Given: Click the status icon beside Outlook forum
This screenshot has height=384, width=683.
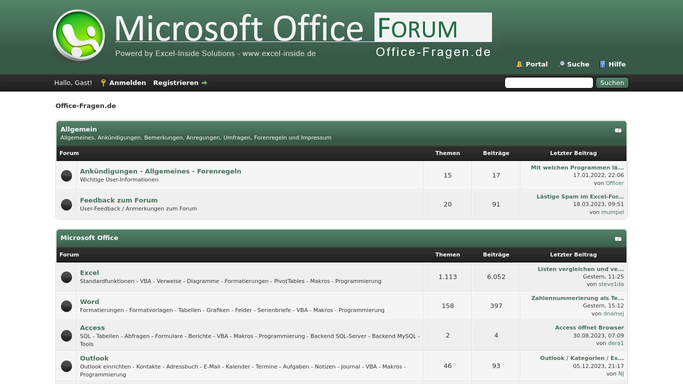Looking at the screenshot, I should click(66, 366).
